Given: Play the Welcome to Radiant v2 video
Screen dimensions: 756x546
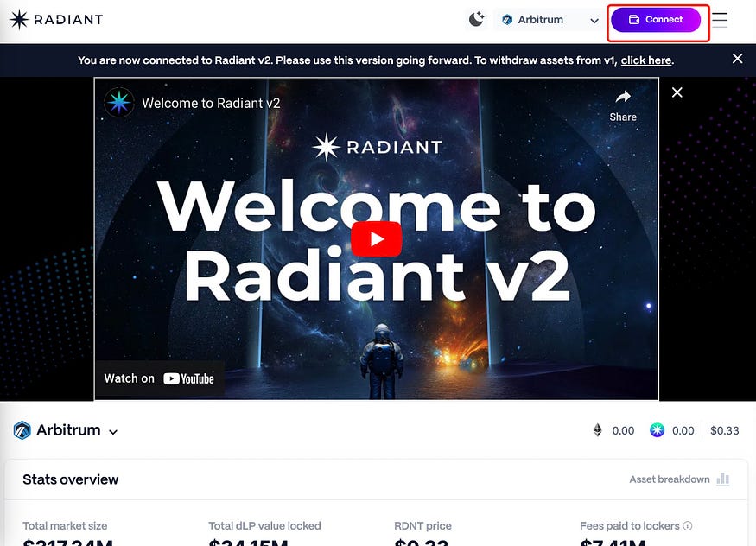Looking at the screenshot, I should 377,239.
